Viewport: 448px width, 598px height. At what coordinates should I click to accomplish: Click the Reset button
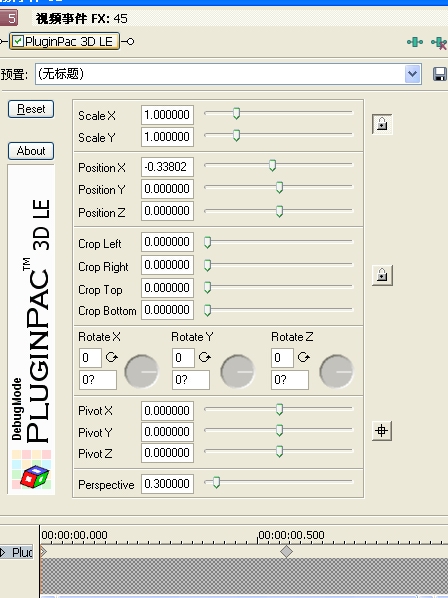point(31,109)
